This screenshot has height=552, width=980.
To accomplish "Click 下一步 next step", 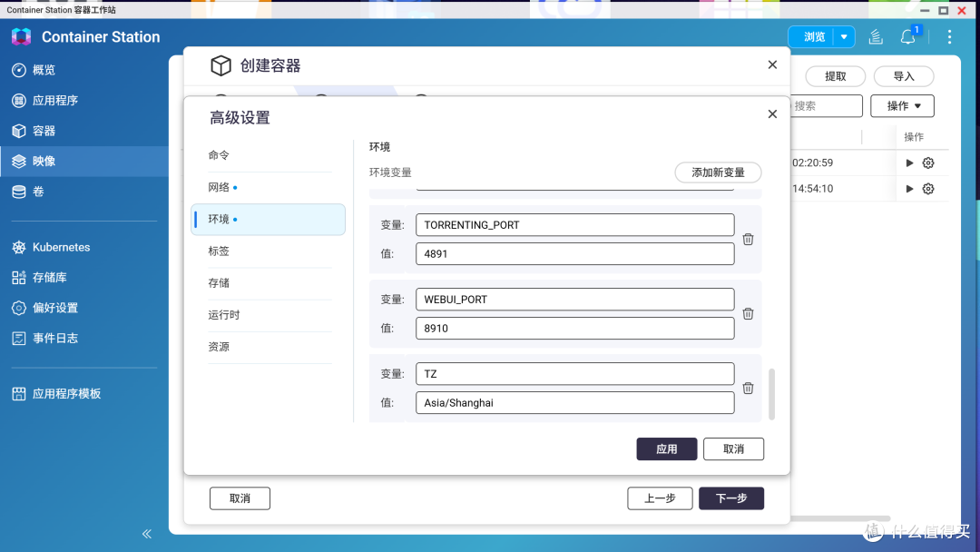I will point(731,498).
